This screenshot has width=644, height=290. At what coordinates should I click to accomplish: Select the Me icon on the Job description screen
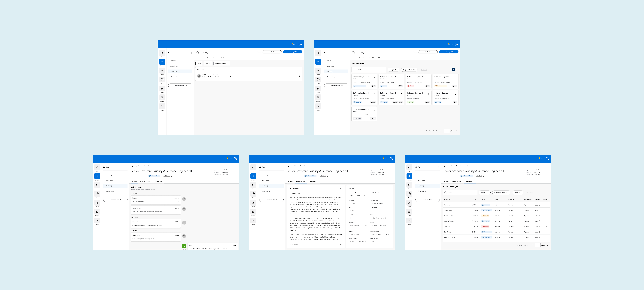click(x=253, y=167)
